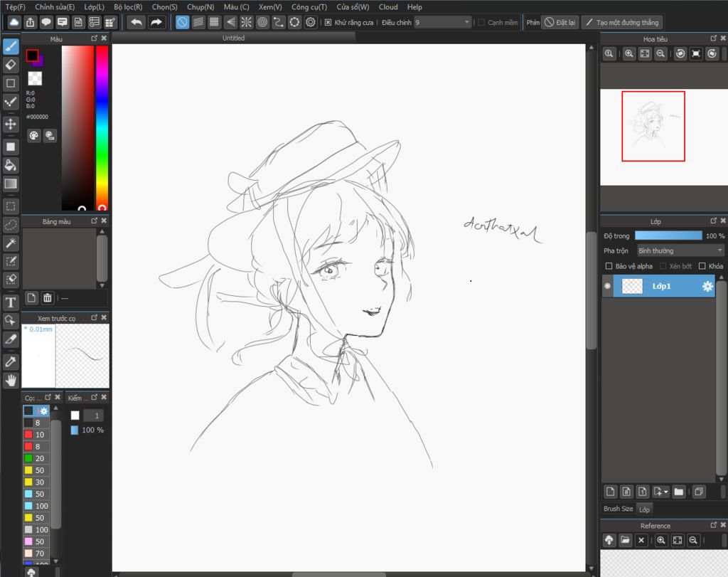Viewport: 728px width, 577px height.
Task: Float the Reference panel
Action: click(714, 526)
